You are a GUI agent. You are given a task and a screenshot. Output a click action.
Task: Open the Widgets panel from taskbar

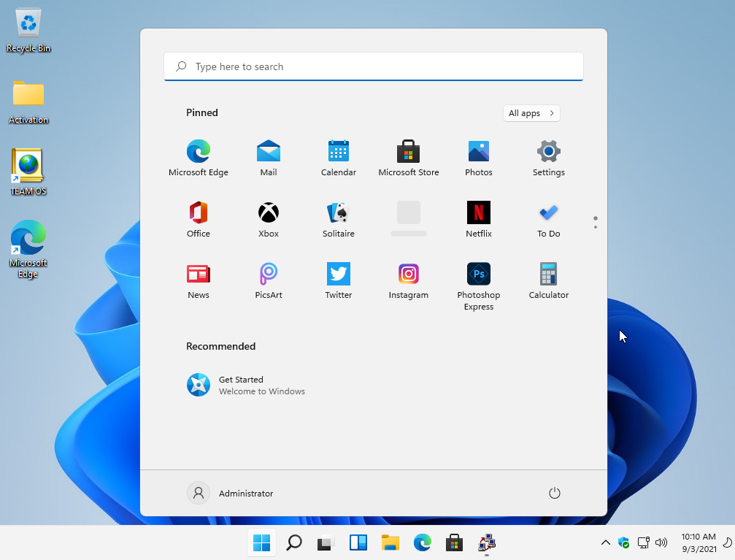[x=358, y=542]
